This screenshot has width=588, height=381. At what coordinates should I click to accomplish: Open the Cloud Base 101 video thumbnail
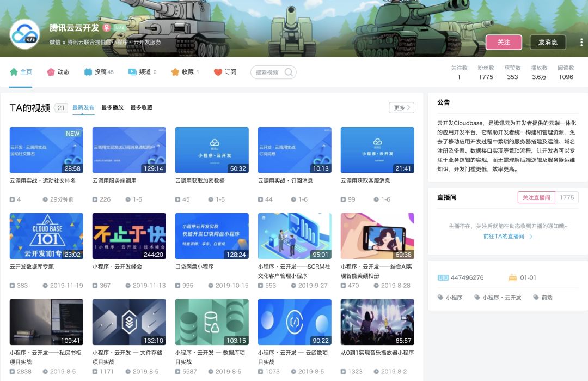[46, 236]
